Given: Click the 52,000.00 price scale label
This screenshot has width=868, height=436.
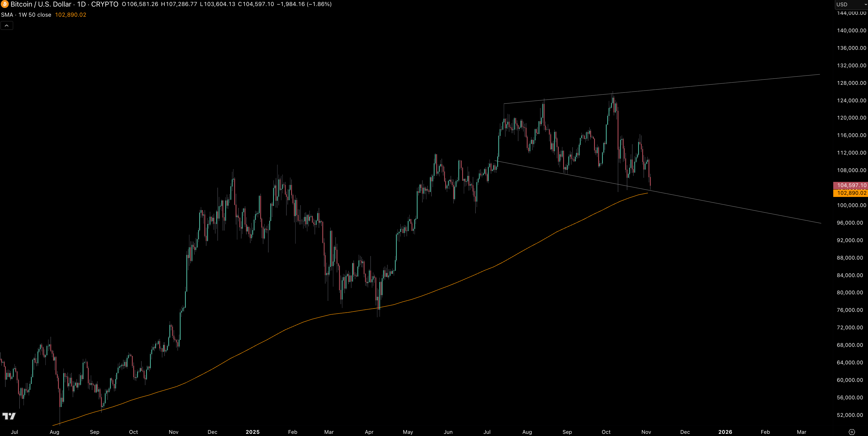Looking at the screenshot, I should pos(850,415).
